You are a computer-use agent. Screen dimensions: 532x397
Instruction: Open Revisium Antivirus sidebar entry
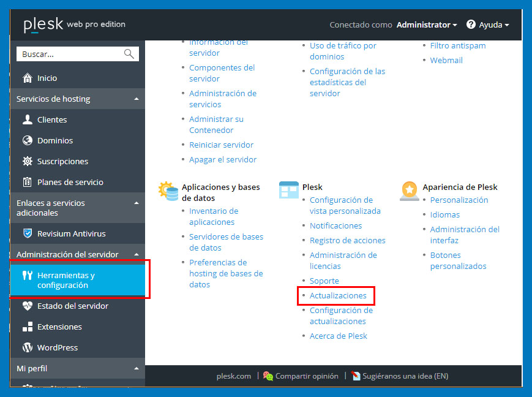point(78,233)
